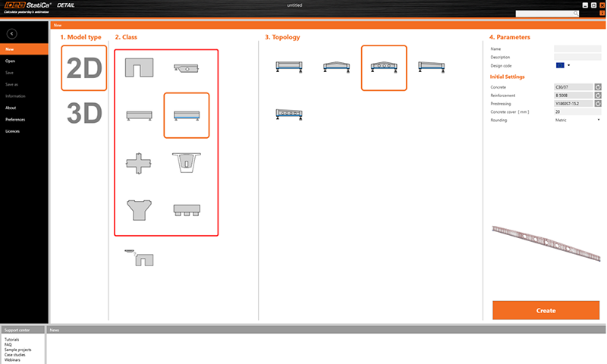Click the Name input field
Image resolution: width=607 pixels, height=364 pixels.
[x=577, y=49]
